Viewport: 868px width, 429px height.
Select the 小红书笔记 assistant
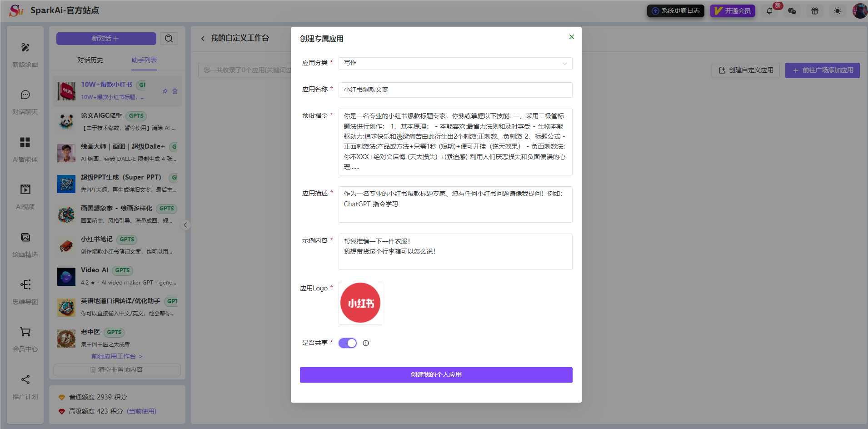[x=117, y=245]
